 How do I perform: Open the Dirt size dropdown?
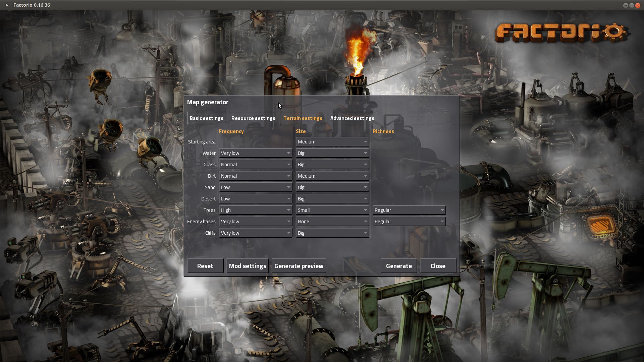[x=332, y=176]
